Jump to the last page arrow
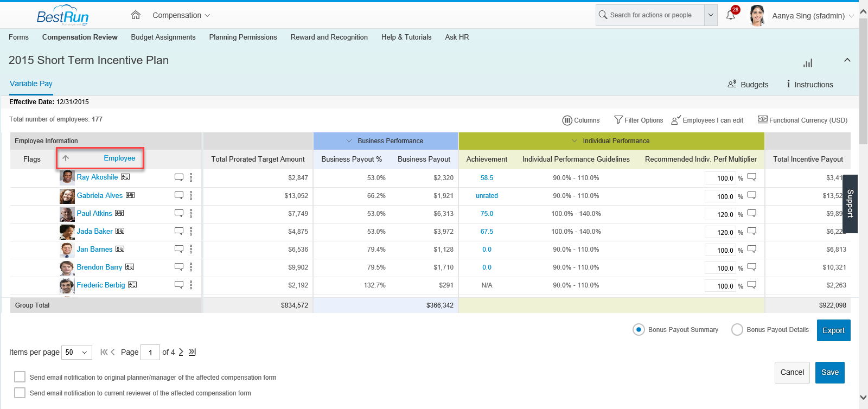868x409 pixels. point(192,352)
